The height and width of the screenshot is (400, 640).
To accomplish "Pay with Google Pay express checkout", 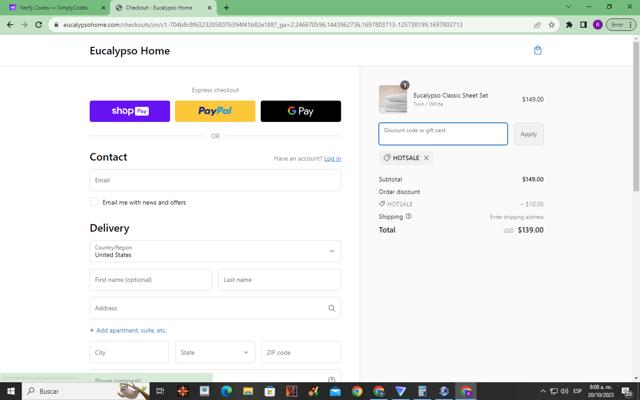I will [x=301, y=111].
